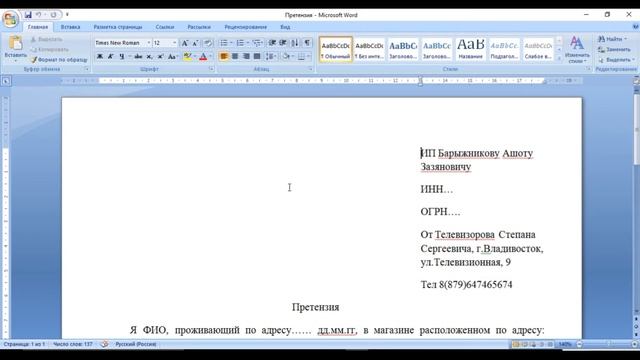
Task: Click the multilevel list icon
Action: coord(256,43)
